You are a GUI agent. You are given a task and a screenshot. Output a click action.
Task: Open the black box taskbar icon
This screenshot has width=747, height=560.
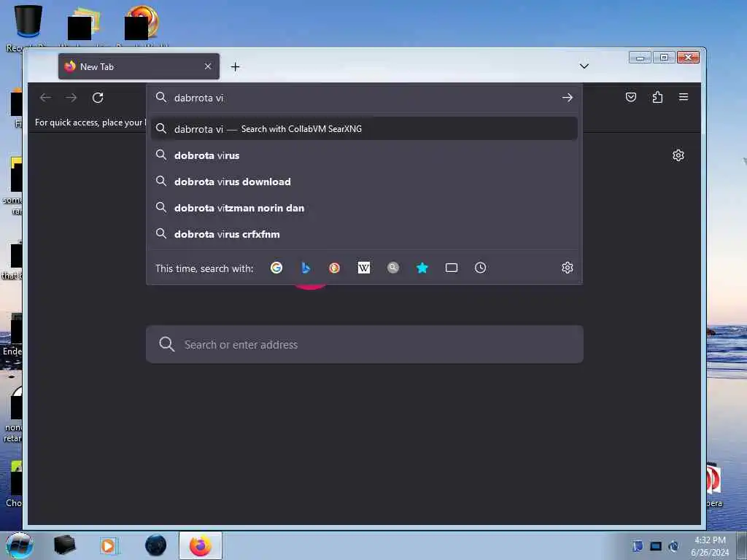pos(65,545)
